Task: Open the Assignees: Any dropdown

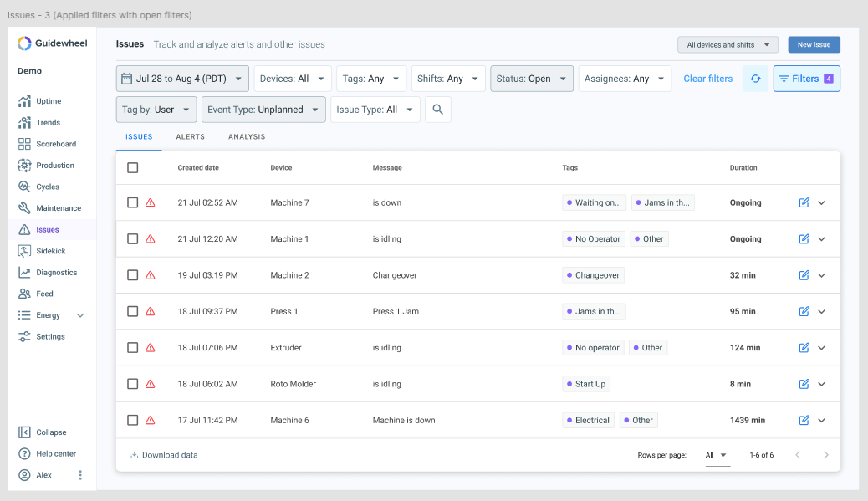Action: [625, 79]
